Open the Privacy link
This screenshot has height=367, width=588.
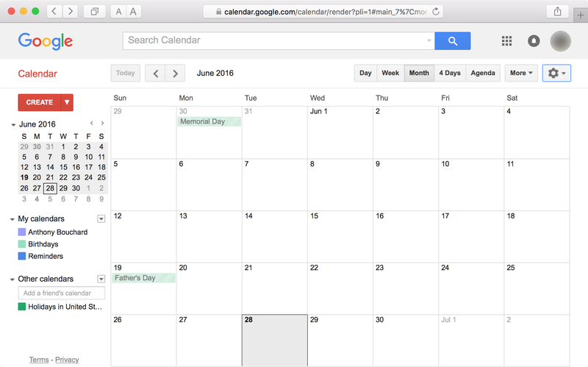tap(67, 360)
